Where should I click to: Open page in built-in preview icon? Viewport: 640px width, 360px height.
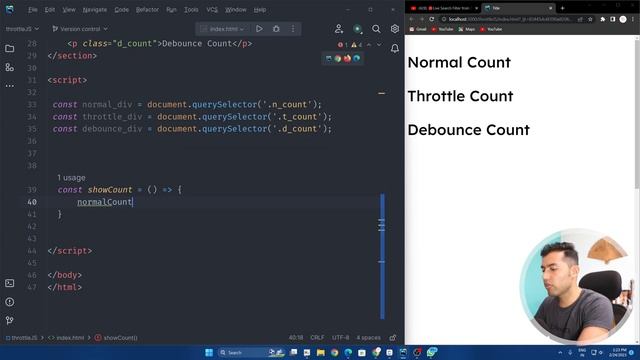329,58
